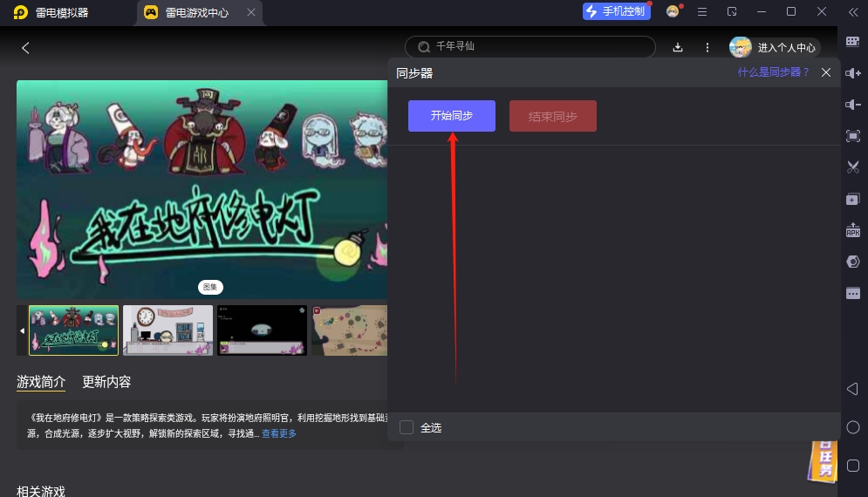This screenshot has width=868, height=497.
Task: Select the dark screen thumbnail
Action: tap(262, 330)
